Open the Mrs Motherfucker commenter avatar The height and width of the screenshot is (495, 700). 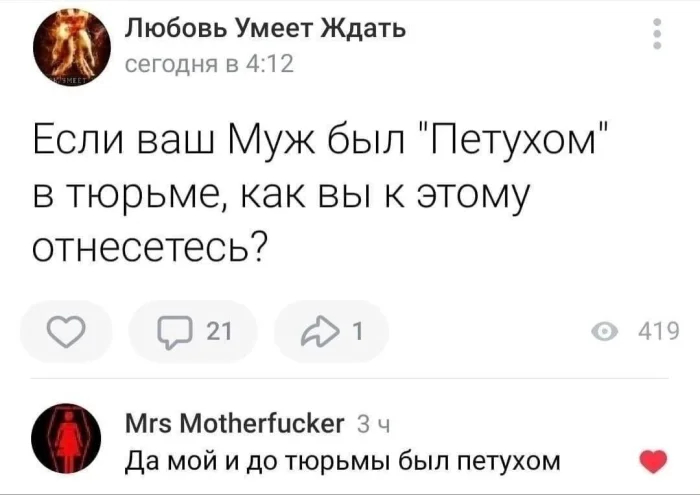click(x=68, y=438)
